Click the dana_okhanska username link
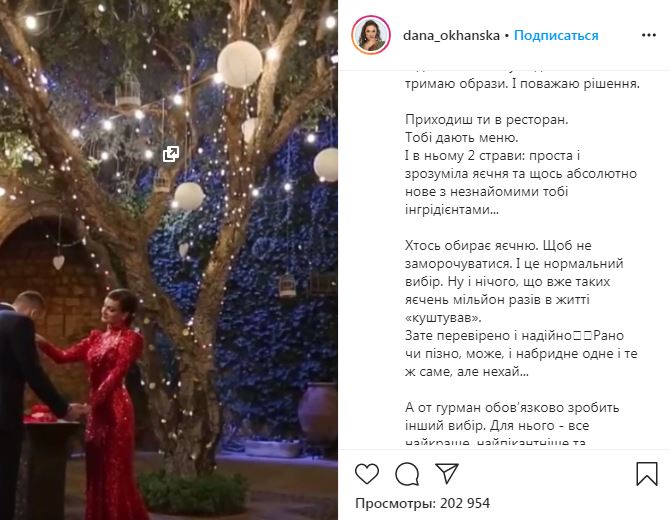Screen dimensions: 670x520 451,35
